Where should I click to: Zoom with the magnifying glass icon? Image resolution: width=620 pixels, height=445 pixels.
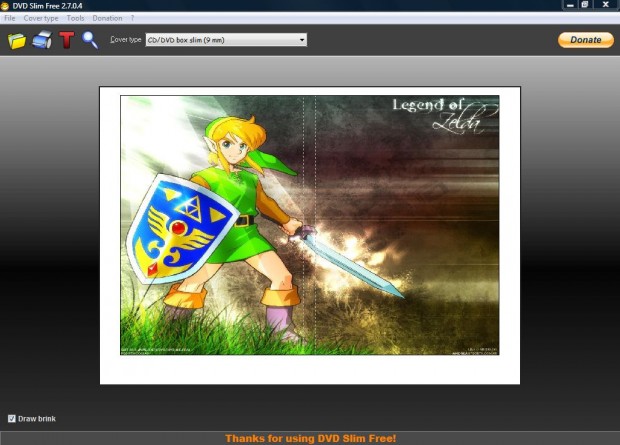[x=90, y=40]
